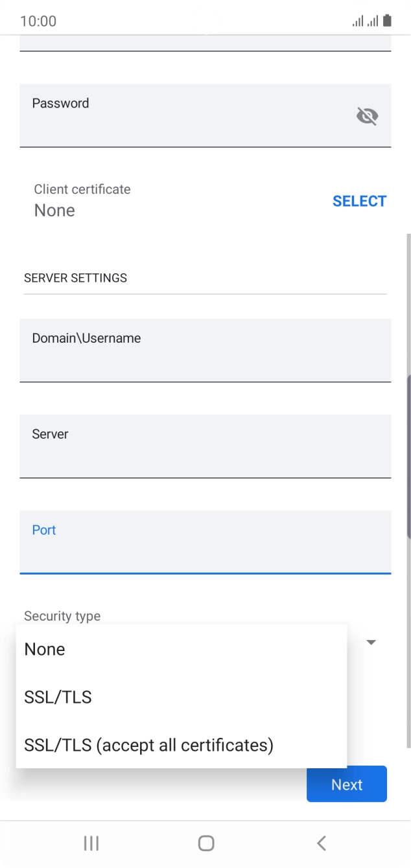Tap SELECT to choose a client certificate

point(359,201)
